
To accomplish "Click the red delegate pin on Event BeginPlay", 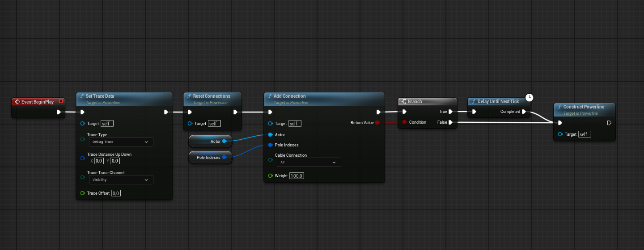I will (61, 102).
